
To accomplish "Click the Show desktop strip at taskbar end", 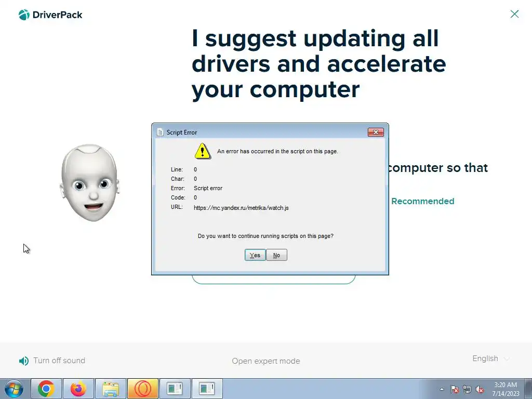I will [x=528, y=389].
